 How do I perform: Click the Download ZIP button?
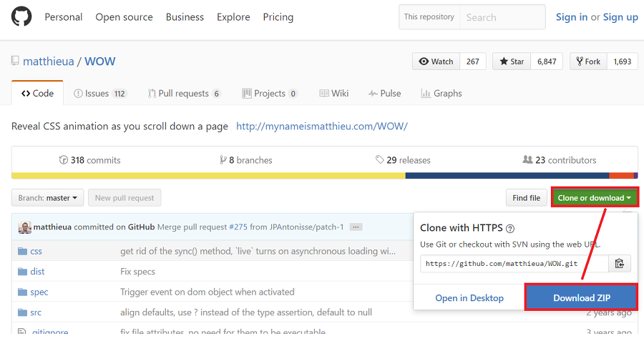click(x=582, y=298)
